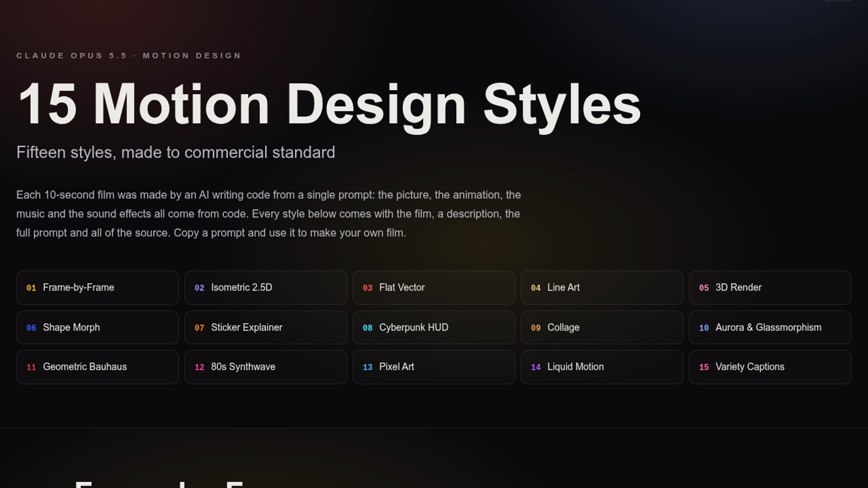Open the 01 Frame-by-Frame style

tap(98, 287)
